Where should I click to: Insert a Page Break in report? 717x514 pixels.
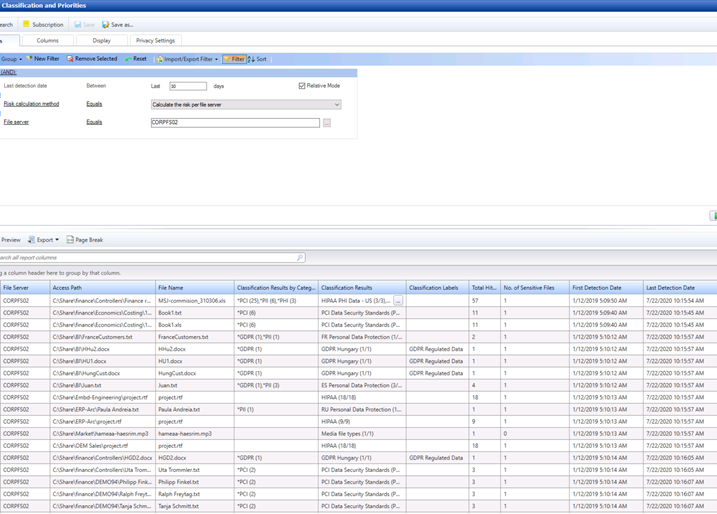pyautogui.click(x=71, y=240)
